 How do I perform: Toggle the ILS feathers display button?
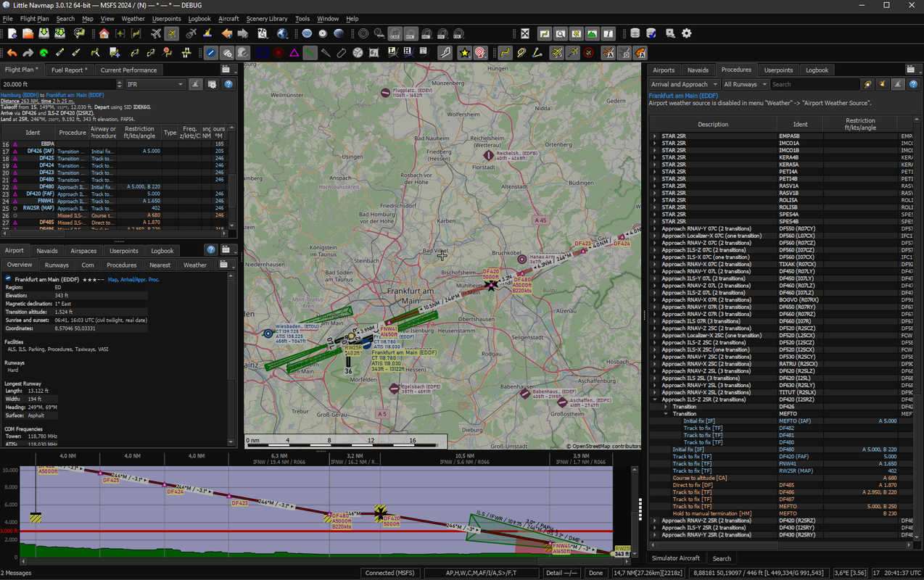[x=310, y=52]
